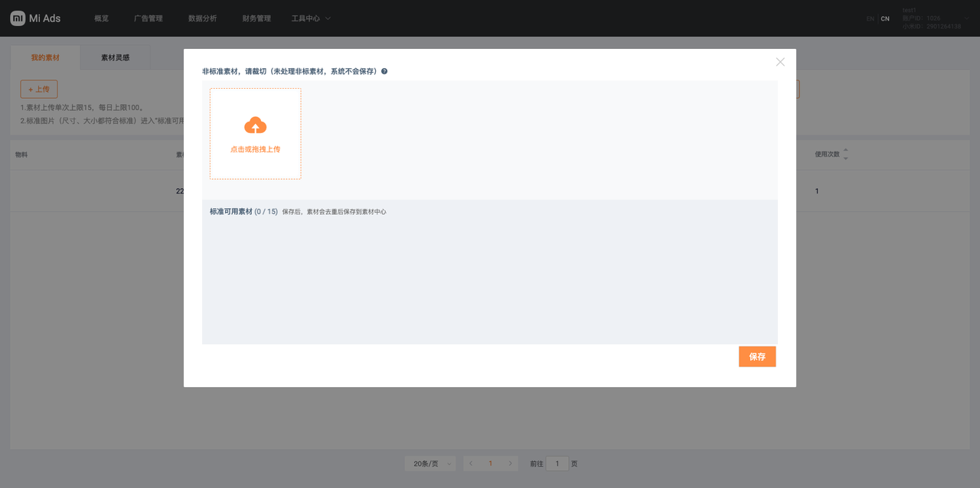Expand the 工具中心 dropdown menu

[311, 18]
